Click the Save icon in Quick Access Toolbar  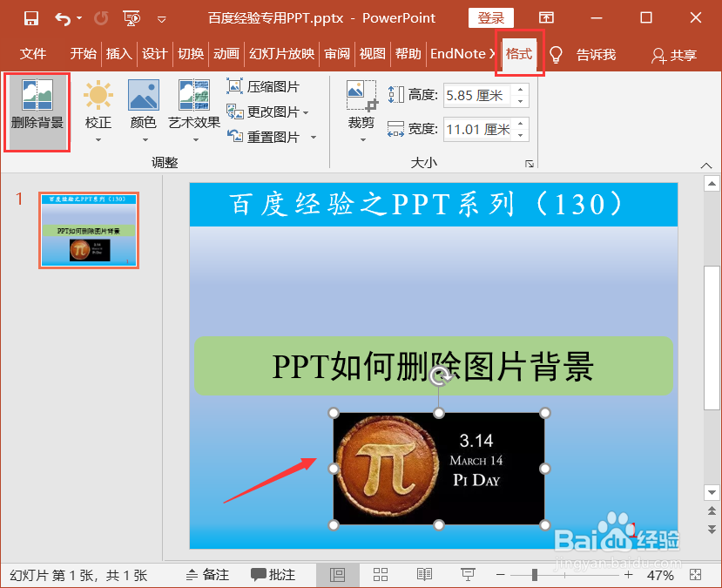(x=30, y=17)
